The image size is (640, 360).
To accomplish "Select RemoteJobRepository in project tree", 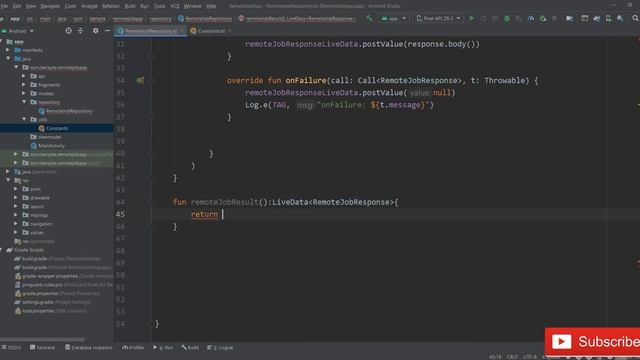I will (x=65, y=111).
